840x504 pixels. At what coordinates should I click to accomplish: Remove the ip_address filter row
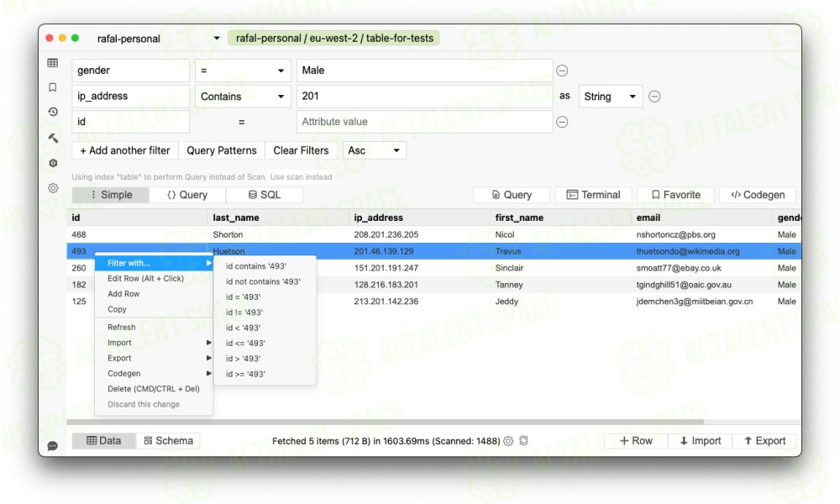click(x=654, y=97)
